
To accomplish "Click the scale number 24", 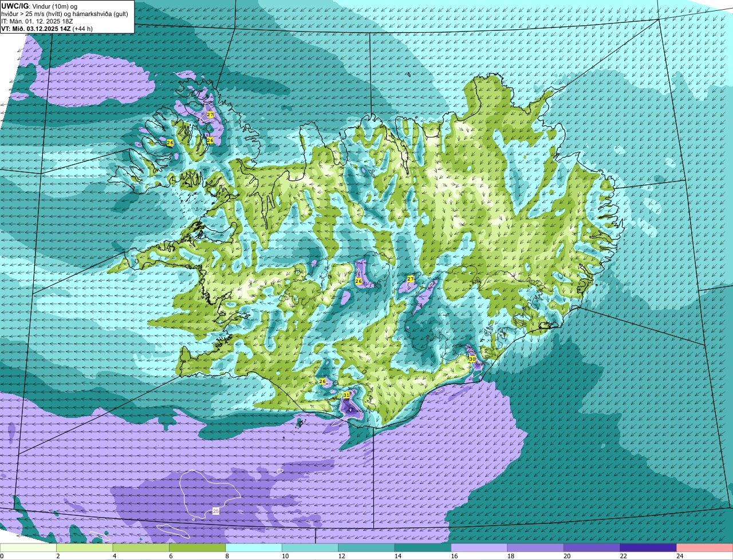I will tap(679, 556).
